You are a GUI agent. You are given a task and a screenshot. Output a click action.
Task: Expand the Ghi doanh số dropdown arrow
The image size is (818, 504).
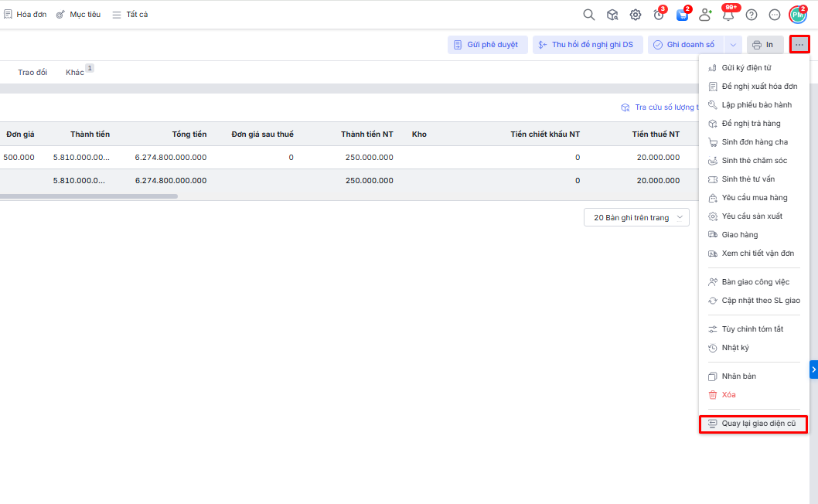(x=733, y=45)
